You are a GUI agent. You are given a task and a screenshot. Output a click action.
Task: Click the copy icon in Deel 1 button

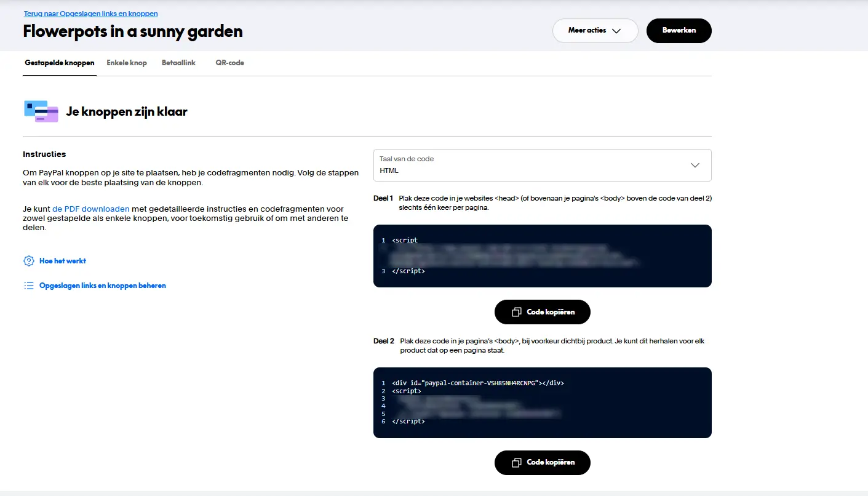[x=517, y=312]
